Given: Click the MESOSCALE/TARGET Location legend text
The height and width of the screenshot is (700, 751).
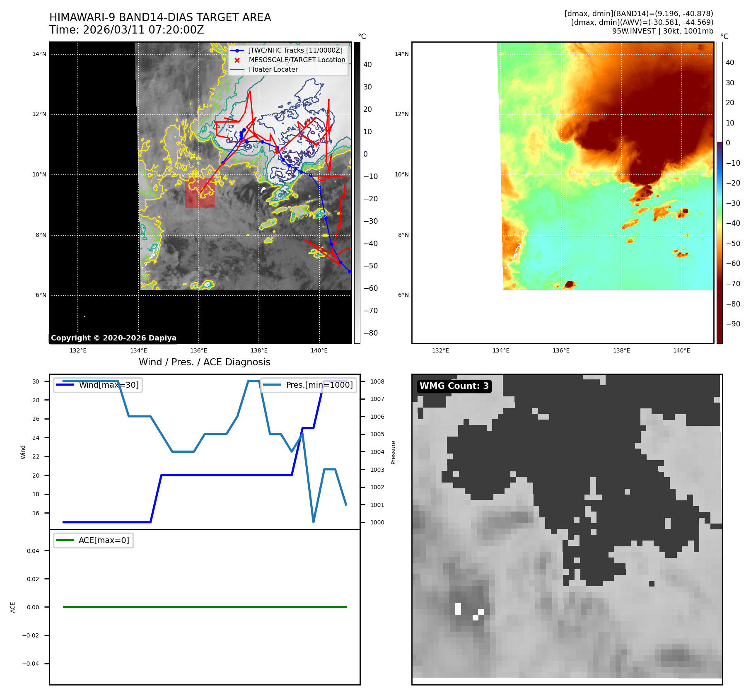Looking at the screenshot, I should click(297, 60).
